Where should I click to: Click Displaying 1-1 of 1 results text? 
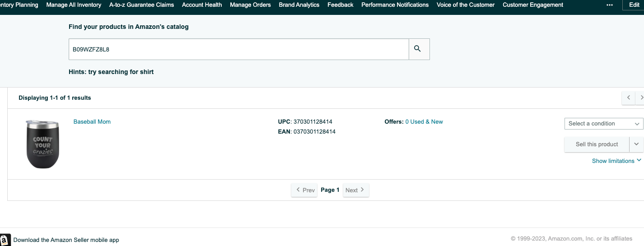[x=55, y=98]
